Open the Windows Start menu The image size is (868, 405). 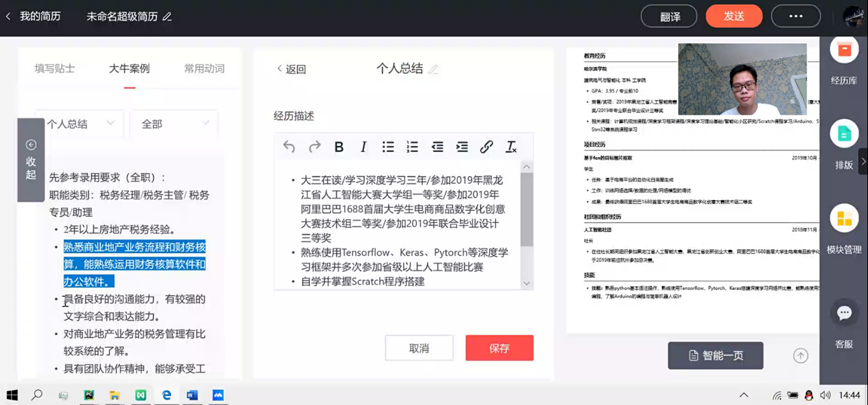pyautogui.click(x=12, y=395)
